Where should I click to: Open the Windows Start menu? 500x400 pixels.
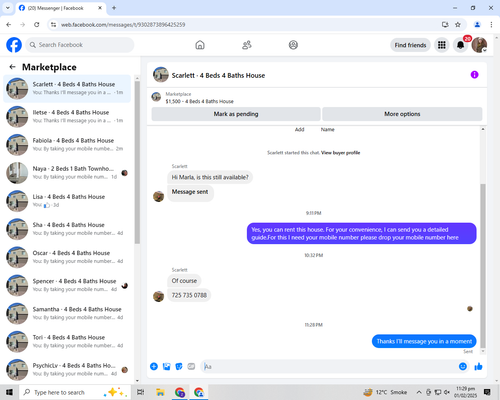click(x=9, y=392)
